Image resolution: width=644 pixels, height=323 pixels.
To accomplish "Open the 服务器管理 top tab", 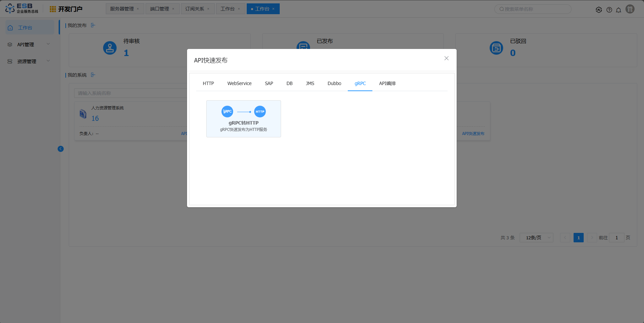I will 122,9.
